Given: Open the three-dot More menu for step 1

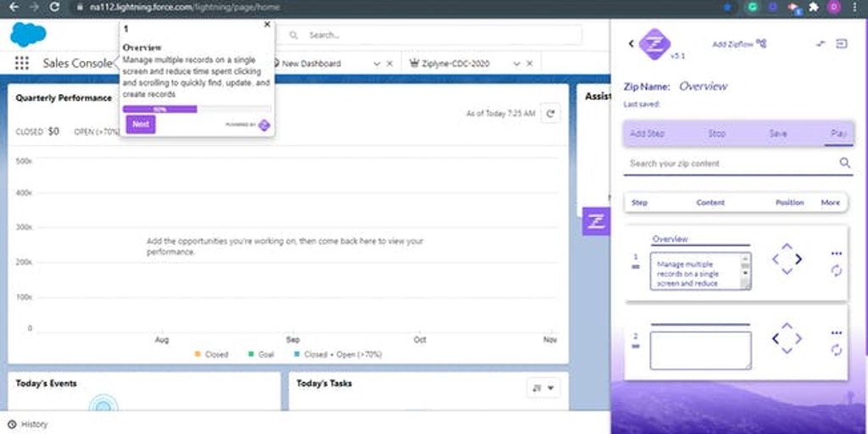Looking at the screenshot, I should (837, 253).
